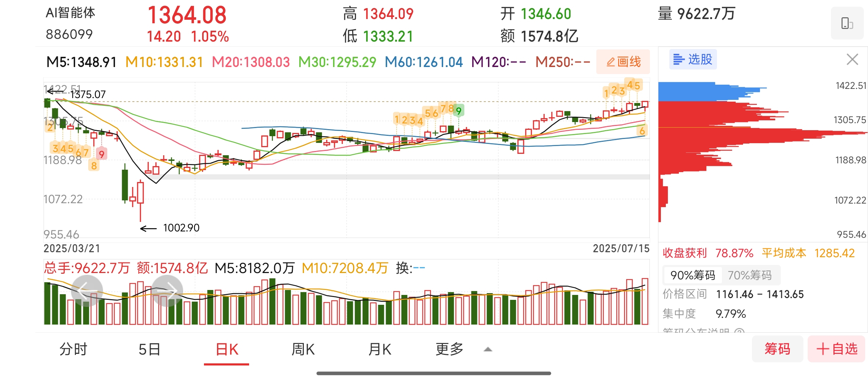Switch to 分时 intraday tab

73,349
